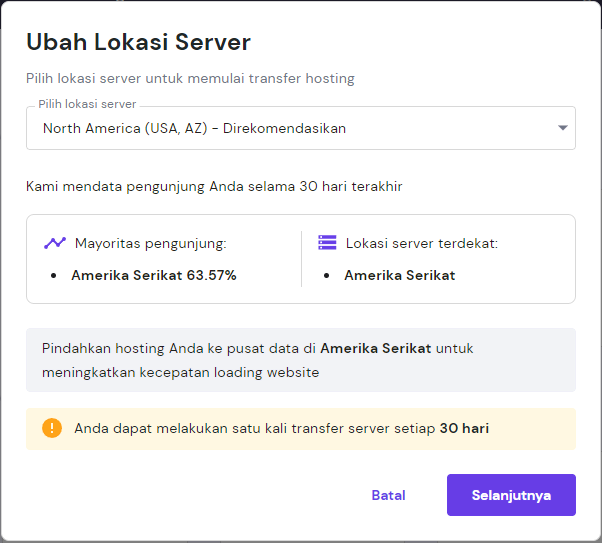602x543 pixels.
Task: Click the divider between visitor and server stats
Action: [301, 259]
